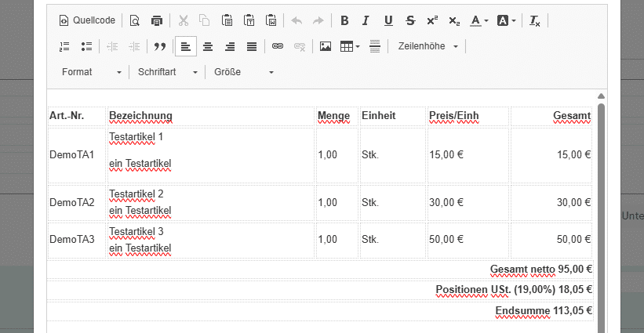Screen dimensions: 644x333
Task: Toggle underline formatting
Action: 388,20
